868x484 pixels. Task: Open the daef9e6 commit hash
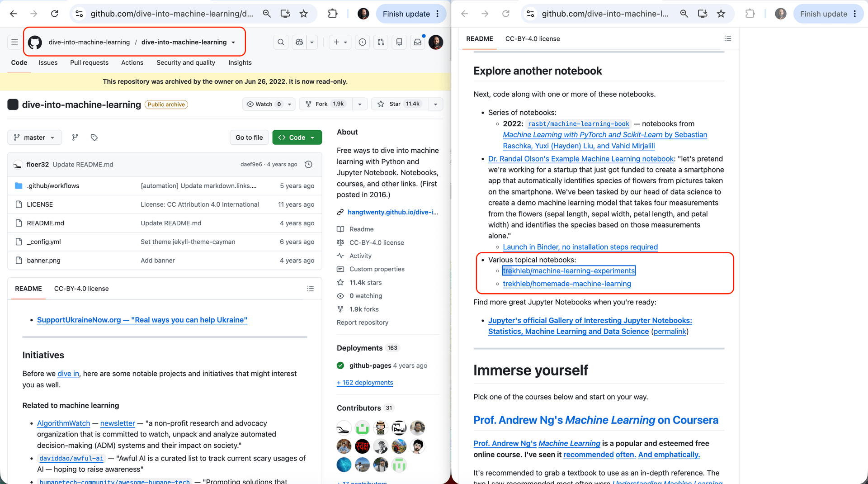pos(251,164)
